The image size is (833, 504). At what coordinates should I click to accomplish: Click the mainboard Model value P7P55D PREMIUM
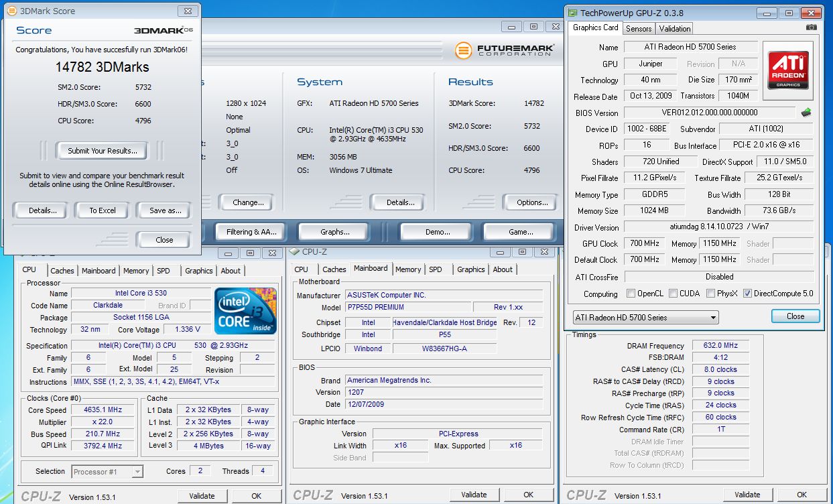(408, 307)
